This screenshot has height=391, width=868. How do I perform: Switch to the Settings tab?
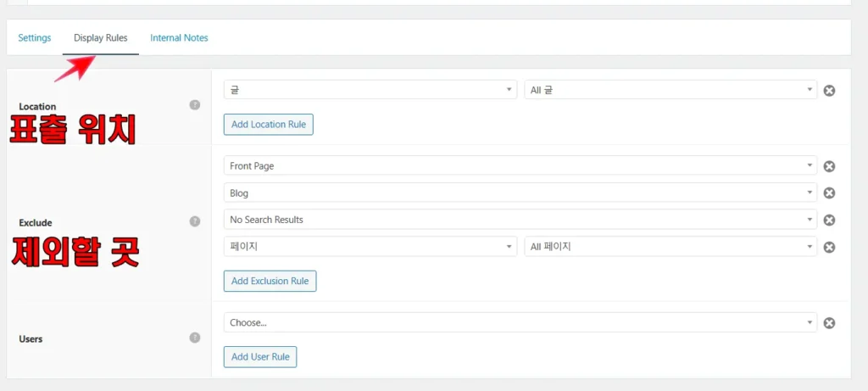(x=34, y=37)
